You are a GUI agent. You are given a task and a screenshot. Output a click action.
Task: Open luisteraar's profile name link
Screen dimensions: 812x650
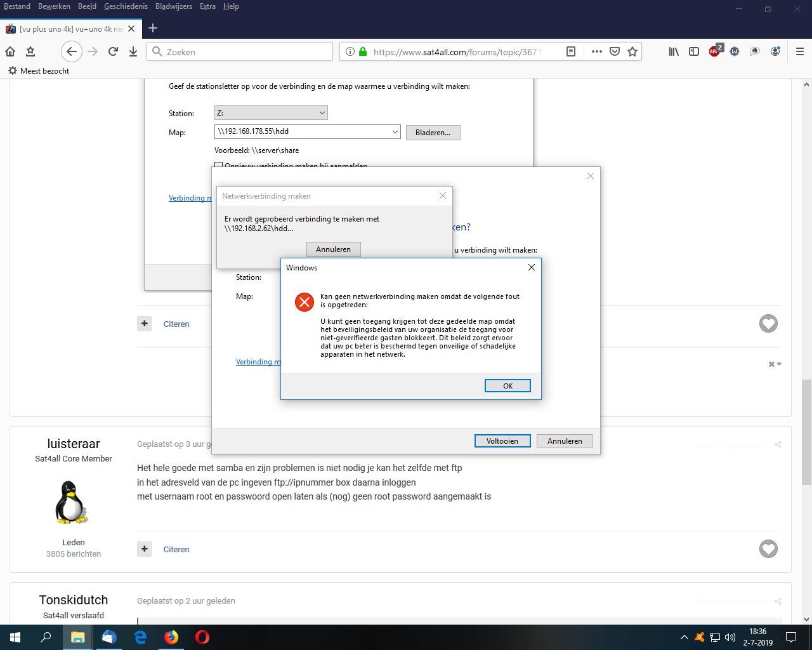click(x=74, y=444)
